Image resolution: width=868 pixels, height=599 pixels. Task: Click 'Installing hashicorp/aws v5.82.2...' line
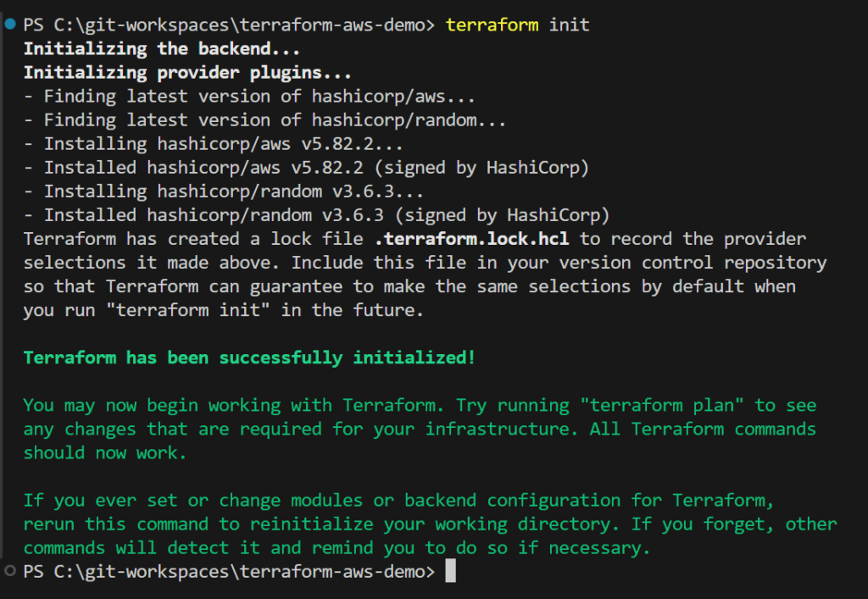[x=213, y=144]
